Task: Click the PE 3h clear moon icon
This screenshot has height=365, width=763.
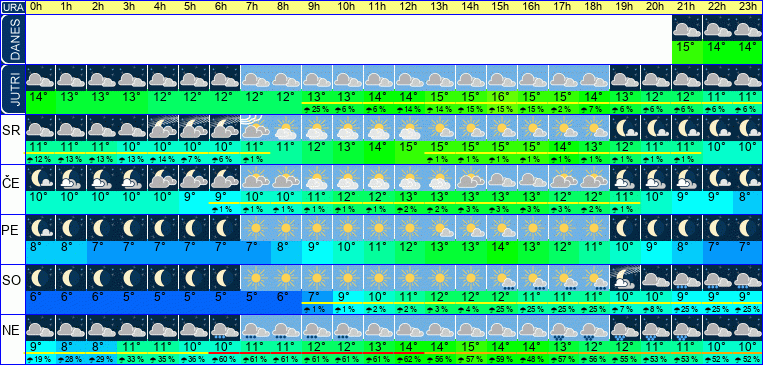Action: point(132,228)
